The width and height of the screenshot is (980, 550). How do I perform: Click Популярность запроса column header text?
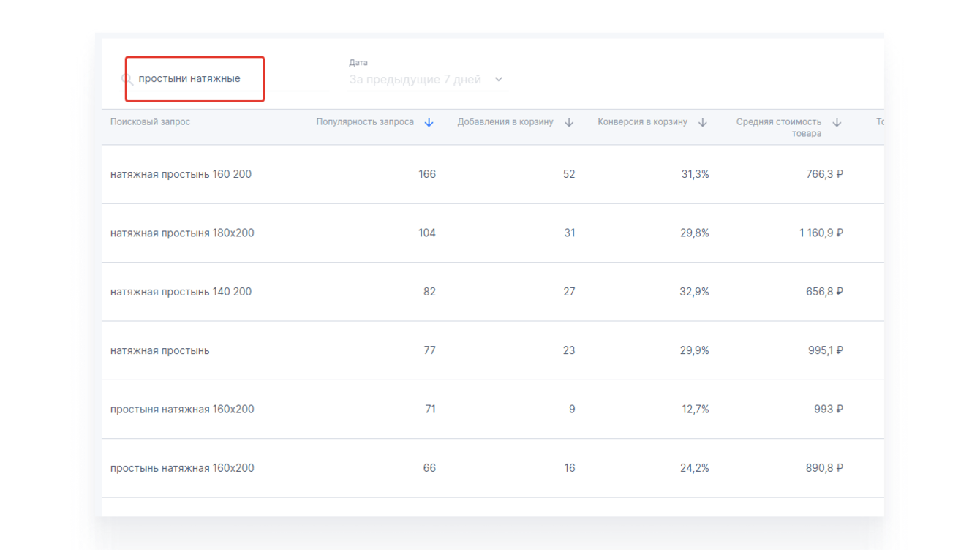[365, 122]
